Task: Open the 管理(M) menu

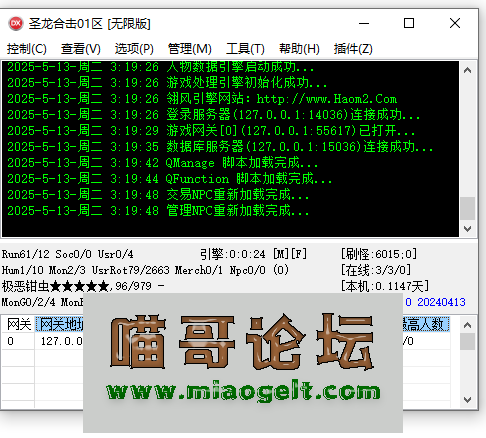Action: click(190, 49)
